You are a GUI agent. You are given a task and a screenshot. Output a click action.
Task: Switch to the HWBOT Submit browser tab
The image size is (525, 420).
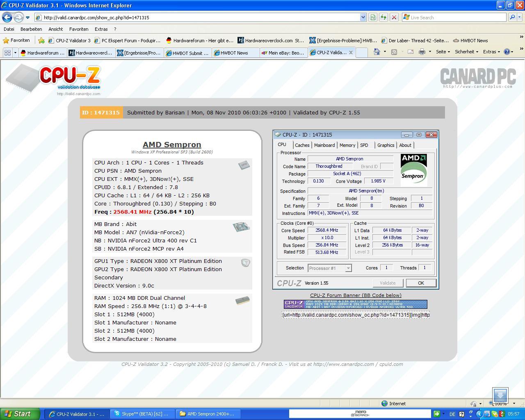tap(187, 52)
